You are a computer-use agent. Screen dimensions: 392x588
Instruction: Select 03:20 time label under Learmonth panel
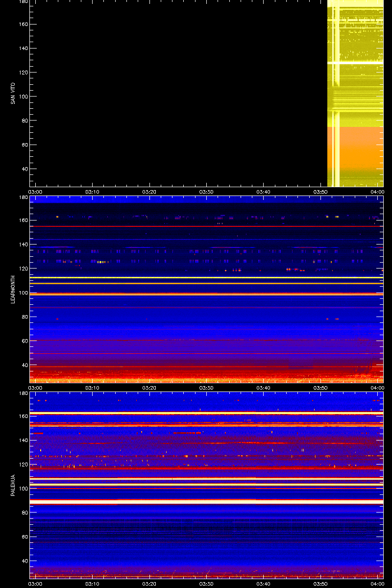pyautogui.click(x=149, y=388)
